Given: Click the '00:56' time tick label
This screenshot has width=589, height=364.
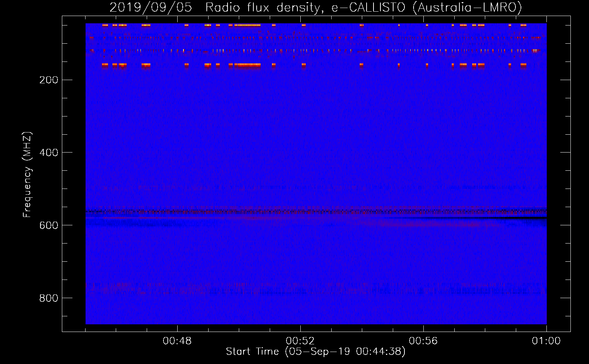Looking at the screenshot, I should pos(423,341).
